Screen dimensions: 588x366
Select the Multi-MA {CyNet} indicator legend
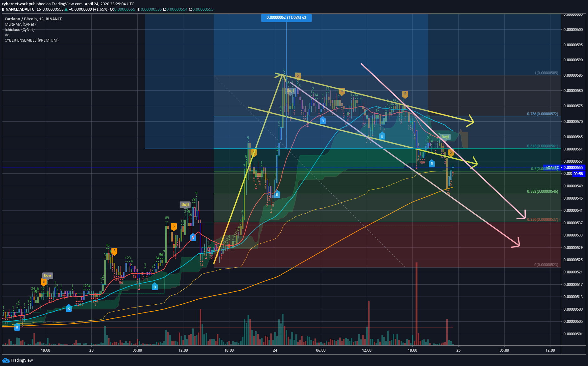pyautogui.click(x=20, y=24)
